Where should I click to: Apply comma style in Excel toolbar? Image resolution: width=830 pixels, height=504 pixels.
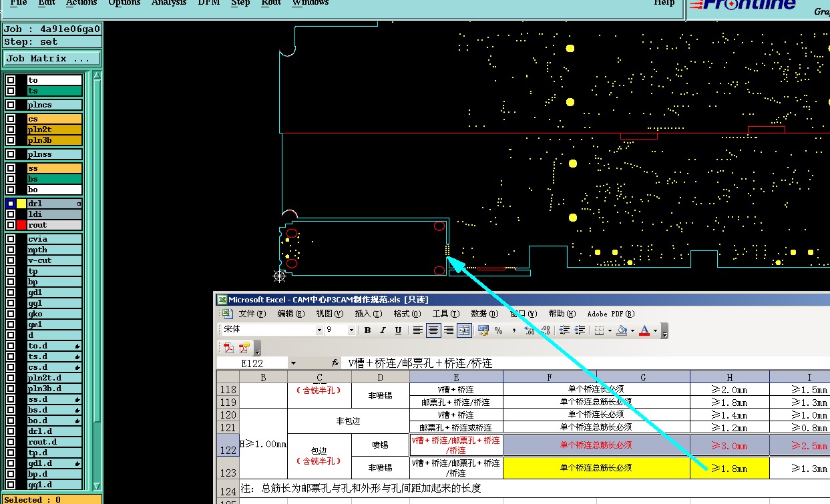coord(514,330)
